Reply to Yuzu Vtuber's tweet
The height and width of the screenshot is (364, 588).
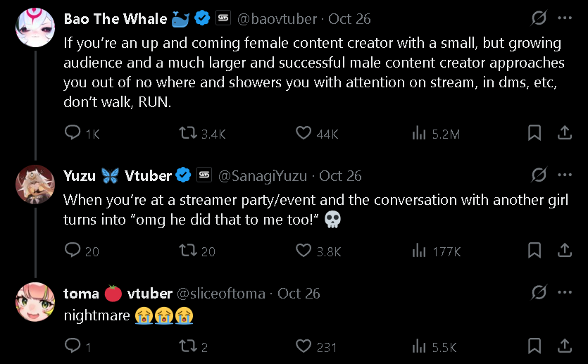73,251
